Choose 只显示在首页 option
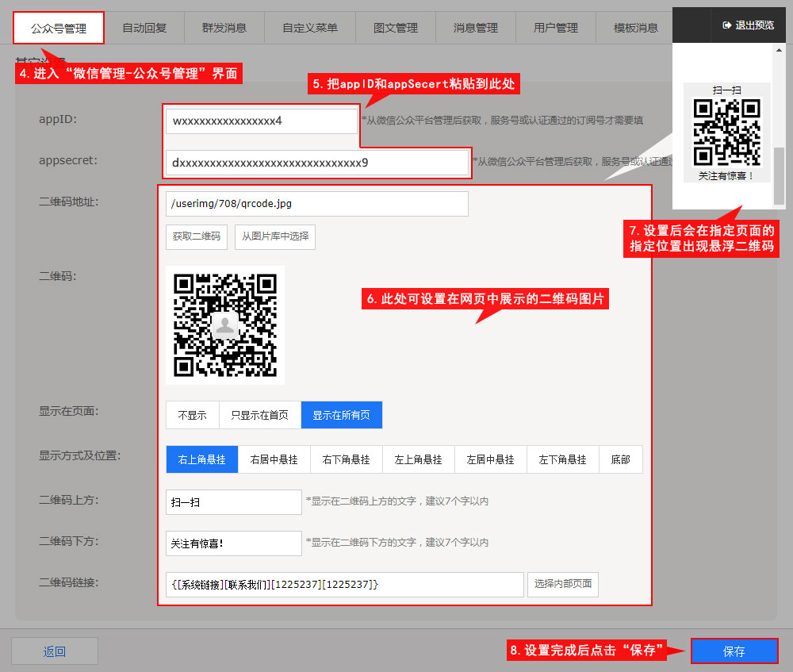This screenshot has width=793, height=672. (259, 415)
